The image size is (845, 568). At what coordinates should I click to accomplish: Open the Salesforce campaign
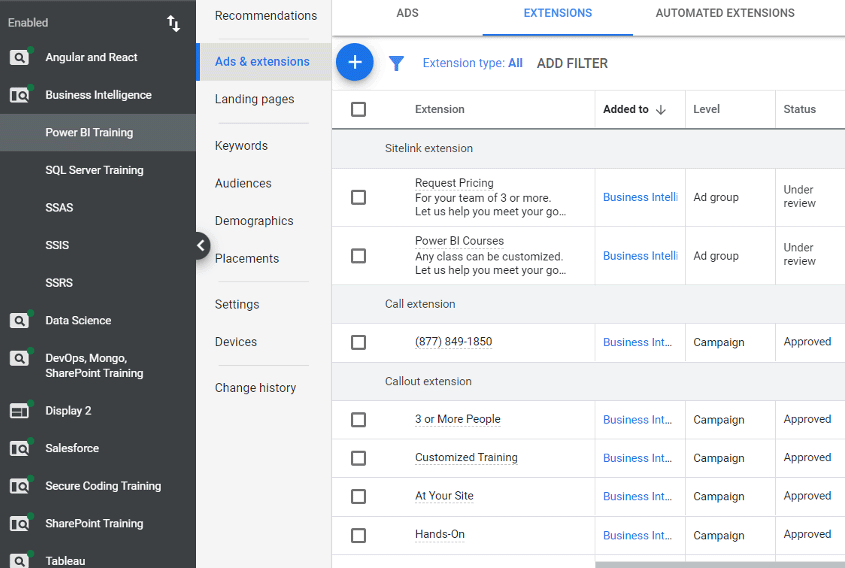[x=72, y=448]
